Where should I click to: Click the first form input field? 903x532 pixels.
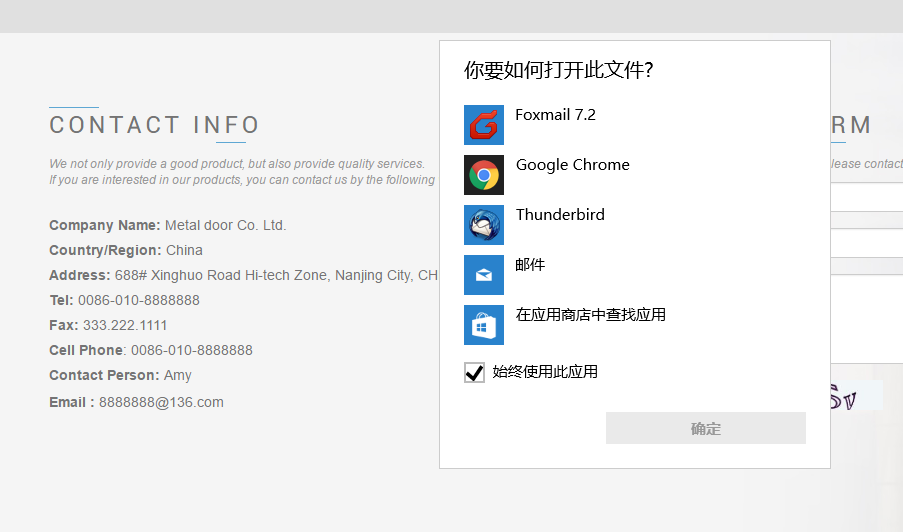[866, 197]
